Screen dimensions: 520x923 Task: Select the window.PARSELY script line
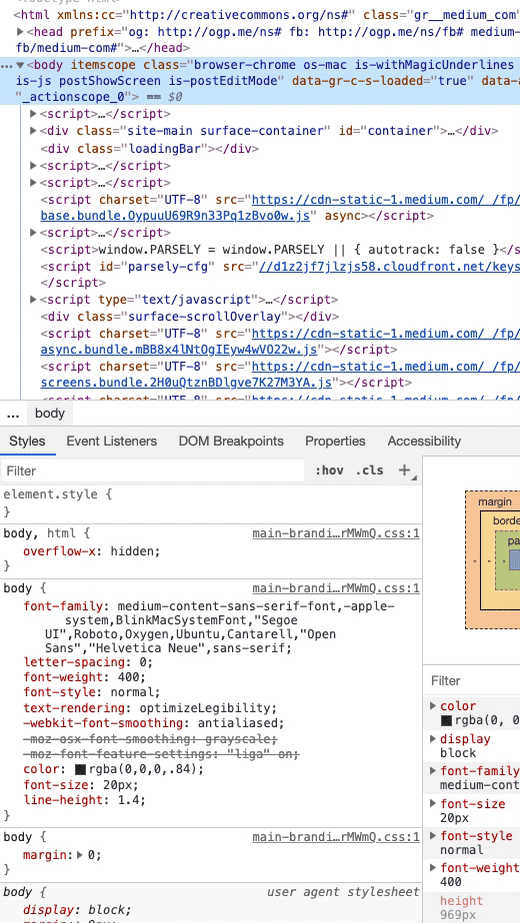(x=280, y=250)
